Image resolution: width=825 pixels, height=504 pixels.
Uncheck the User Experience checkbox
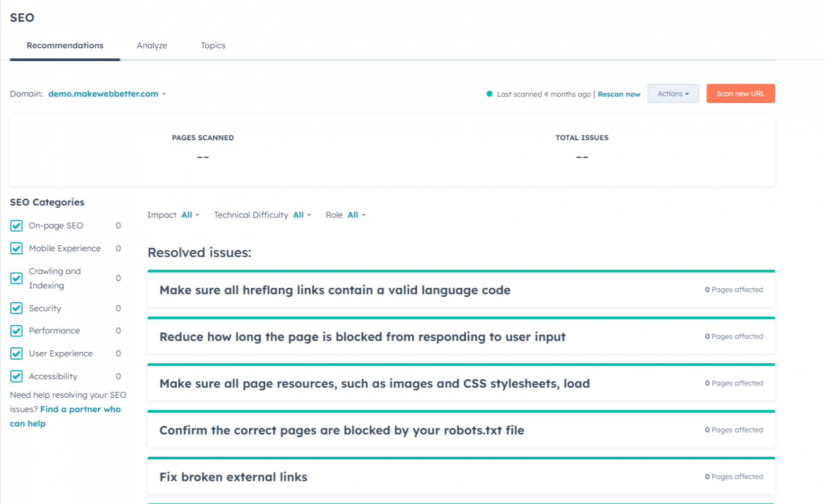[17, 354]
